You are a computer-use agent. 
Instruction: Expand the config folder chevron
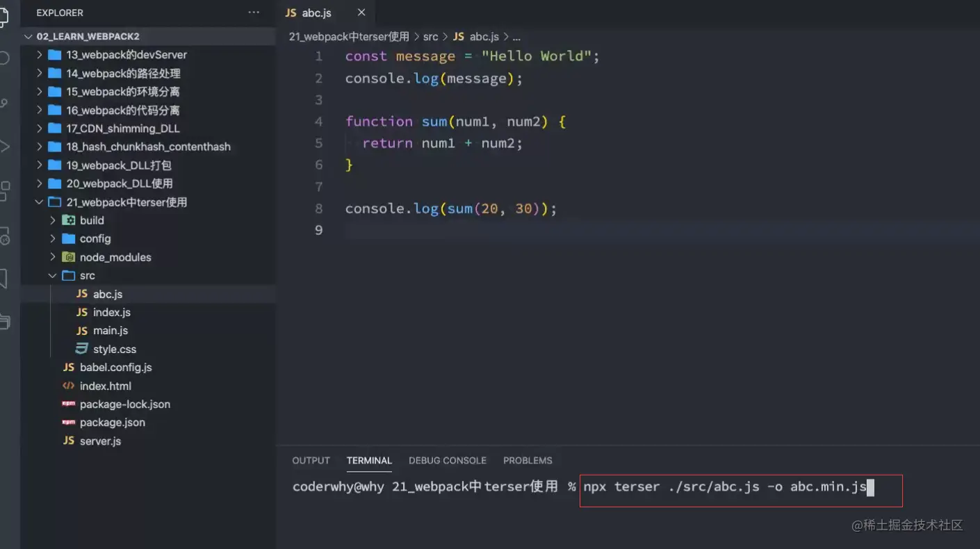coord(53,238)
